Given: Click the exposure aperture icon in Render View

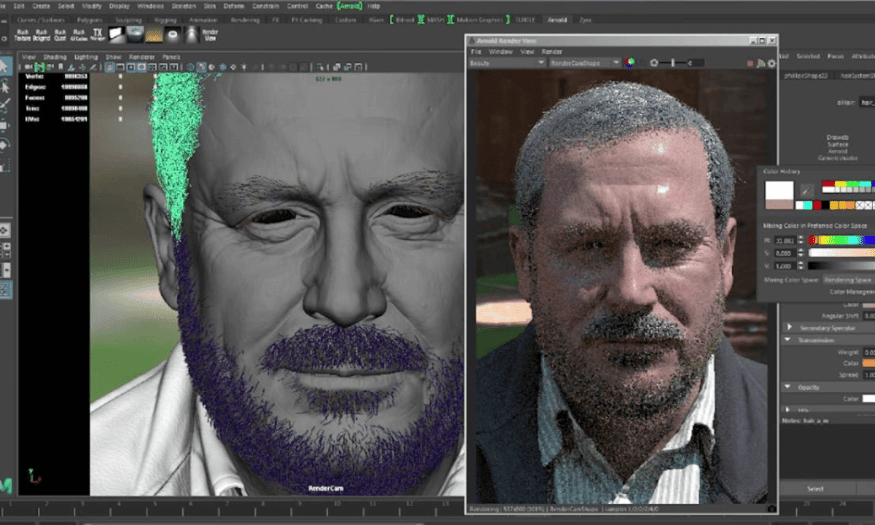Looking at the screenshot, I should (x=653, y=63).
